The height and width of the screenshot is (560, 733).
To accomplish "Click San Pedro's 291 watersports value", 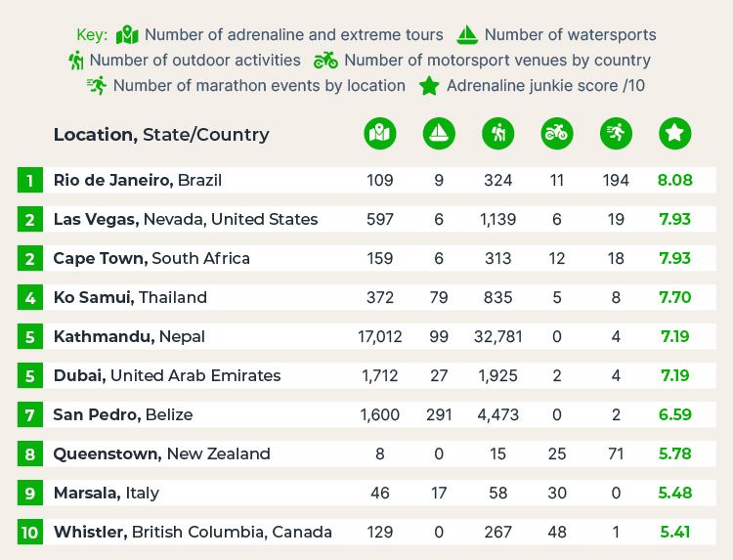I will point(439,414).
